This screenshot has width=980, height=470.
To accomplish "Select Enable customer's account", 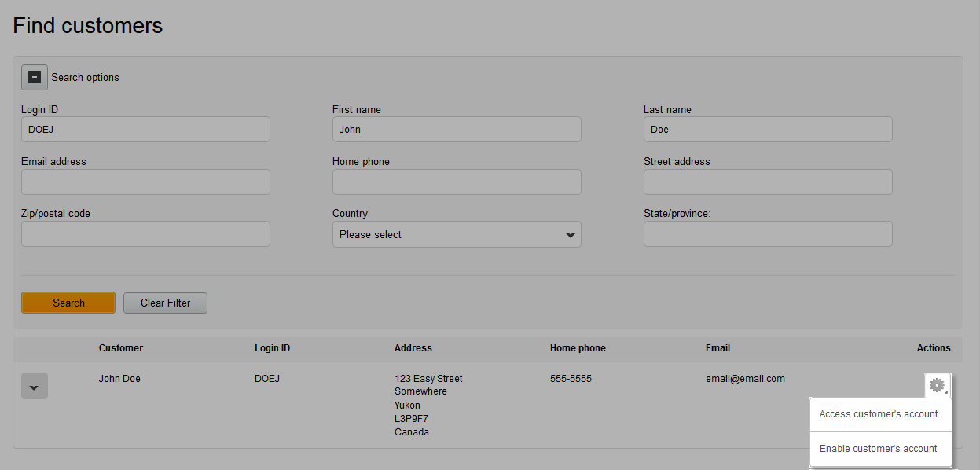I will click(x=878, y=448).
